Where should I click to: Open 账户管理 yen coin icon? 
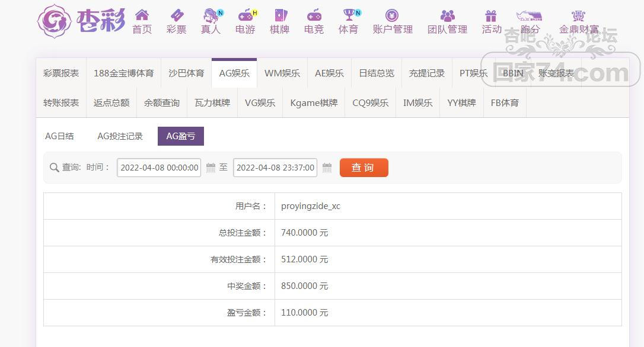point(392,15)
